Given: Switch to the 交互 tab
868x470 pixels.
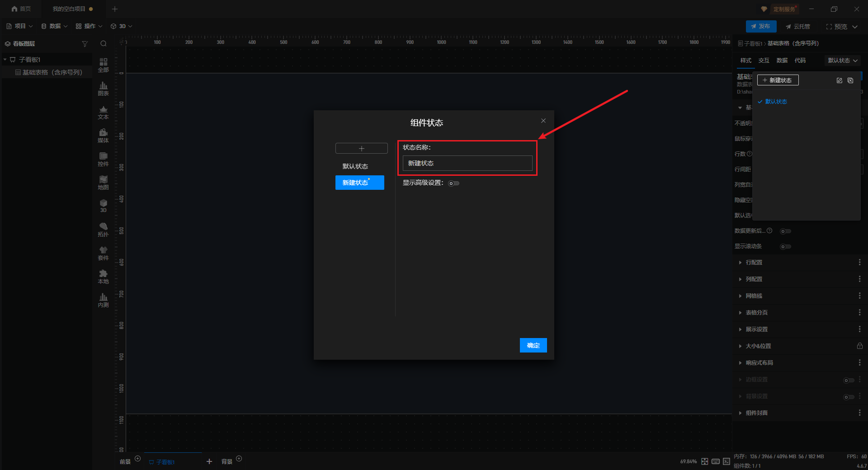Looking at the screenshot, I should click(764, 61).
